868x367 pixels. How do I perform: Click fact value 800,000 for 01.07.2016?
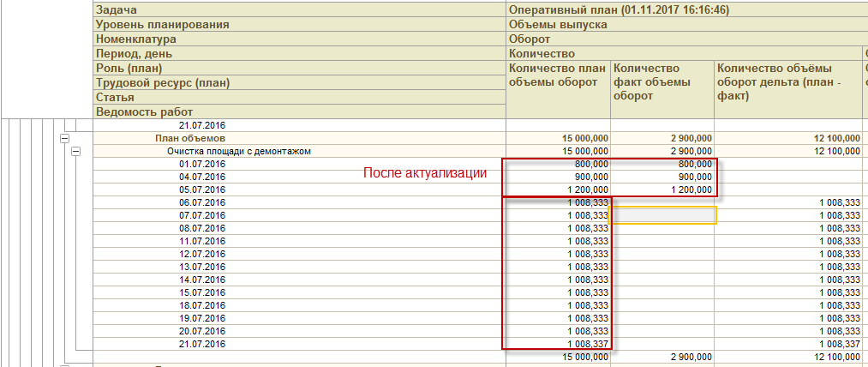pos(695,164)
